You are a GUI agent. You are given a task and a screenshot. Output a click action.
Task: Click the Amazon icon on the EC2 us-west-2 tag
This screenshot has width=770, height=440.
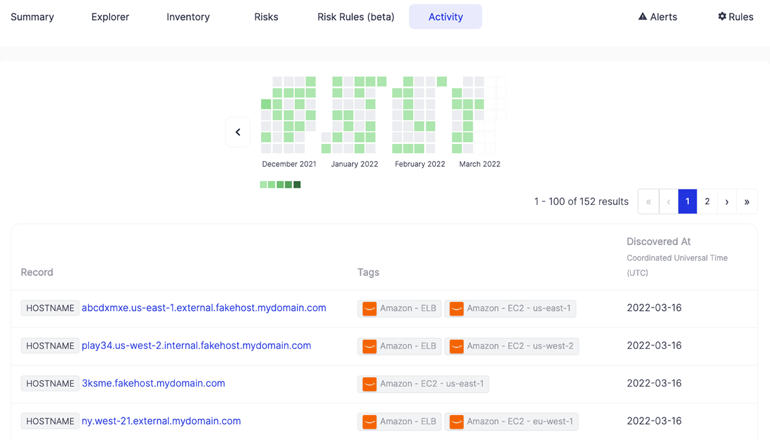click(456, 346)
